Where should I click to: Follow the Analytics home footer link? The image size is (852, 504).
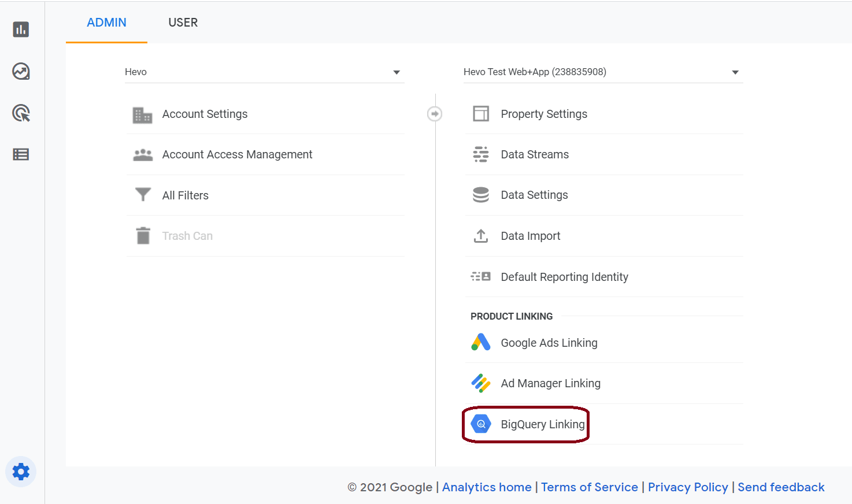[487, 487]
